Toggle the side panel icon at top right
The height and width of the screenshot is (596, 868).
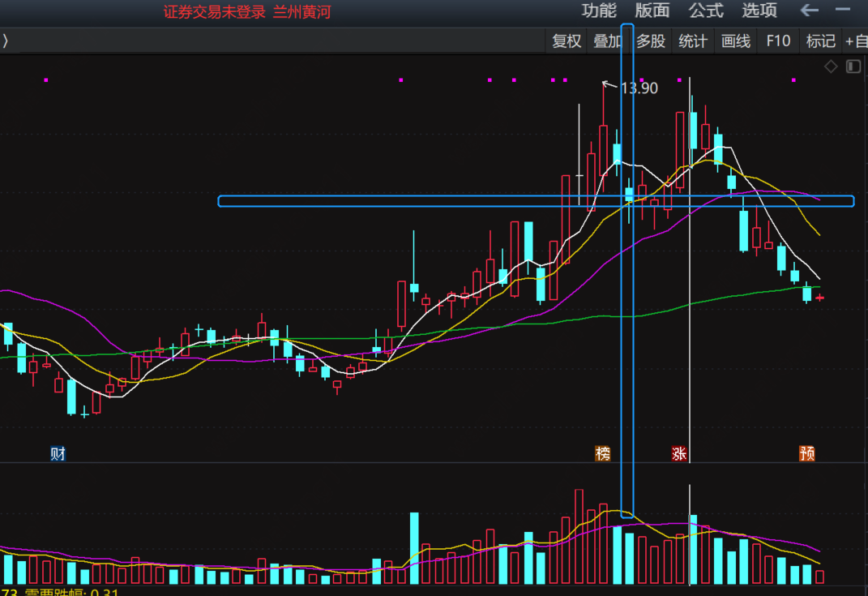(x=853, y=67)
